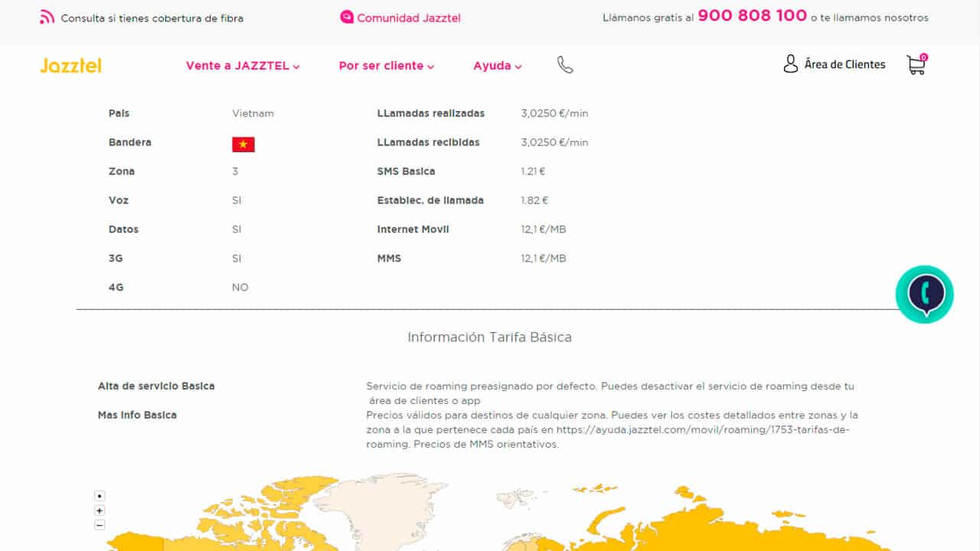
Task: Click the 'Mas Info Basica' label
Action: [x=137, y=415]
